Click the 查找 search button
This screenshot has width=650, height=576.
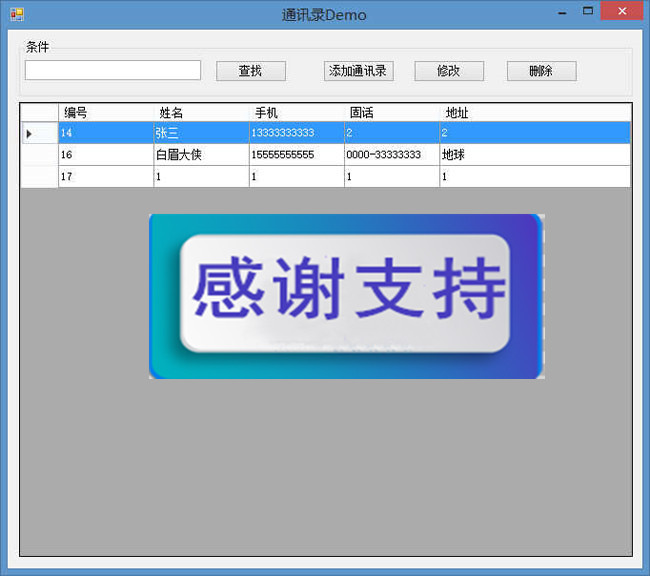(251, 71)
